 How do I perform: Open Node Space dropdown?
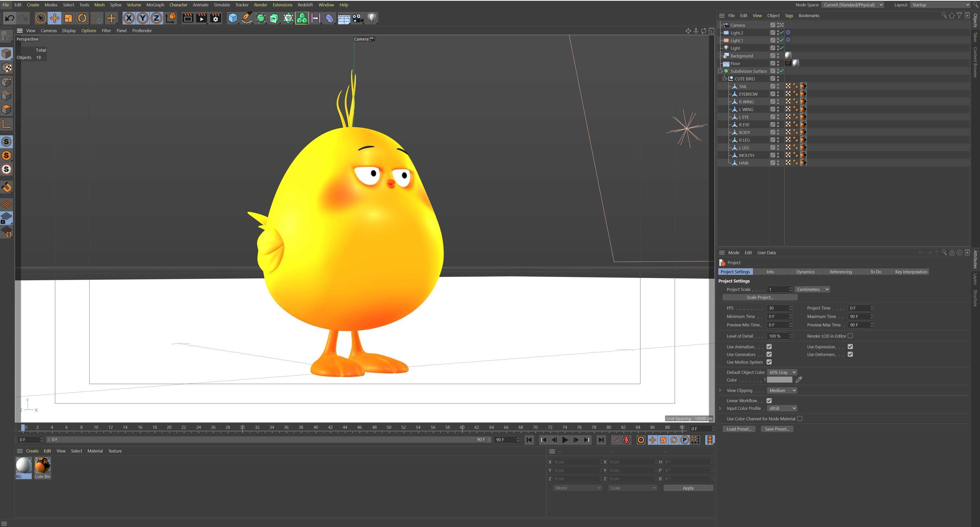coord(853,5)
